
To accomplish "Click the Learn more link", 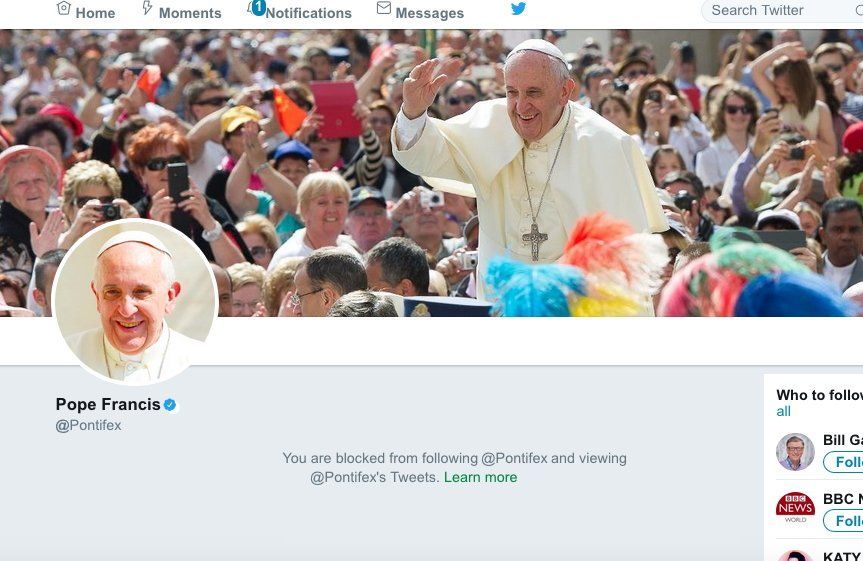I will [x=480, y=477].
